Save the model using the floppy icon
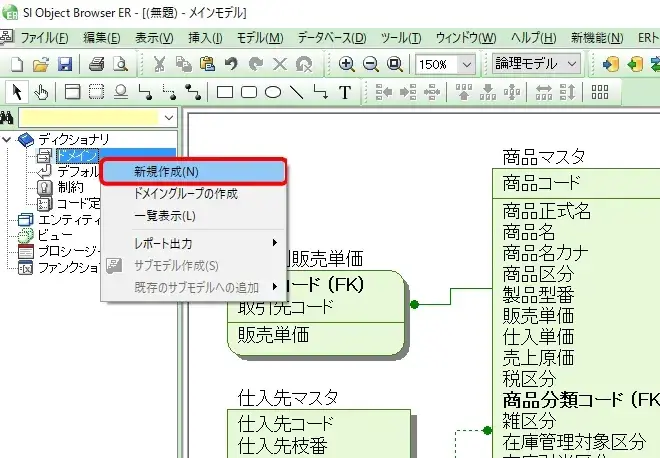 tap(65, 64)
